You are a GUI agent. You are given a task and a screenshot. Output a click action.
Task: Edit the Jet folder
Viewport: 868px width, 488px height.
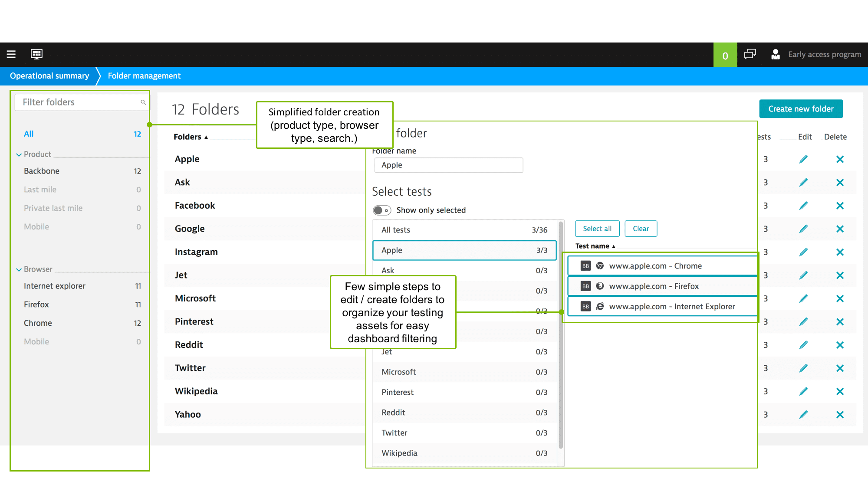pos(803,275)
